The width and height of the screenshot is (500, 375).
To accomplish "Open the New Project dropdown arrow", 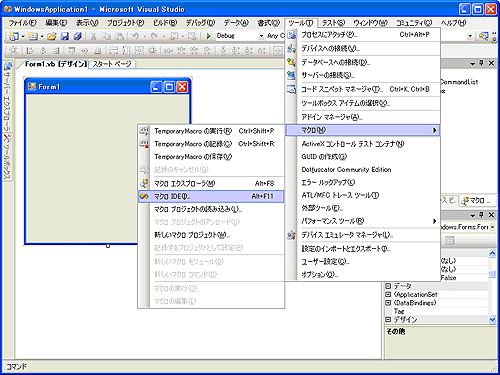I will (23, 36).
